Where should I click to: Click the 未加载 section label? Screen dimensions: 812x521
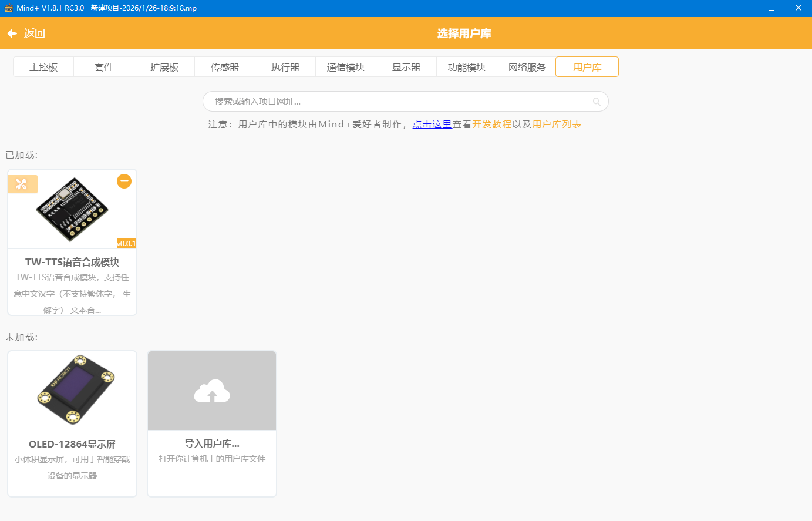tap(21, 337)
